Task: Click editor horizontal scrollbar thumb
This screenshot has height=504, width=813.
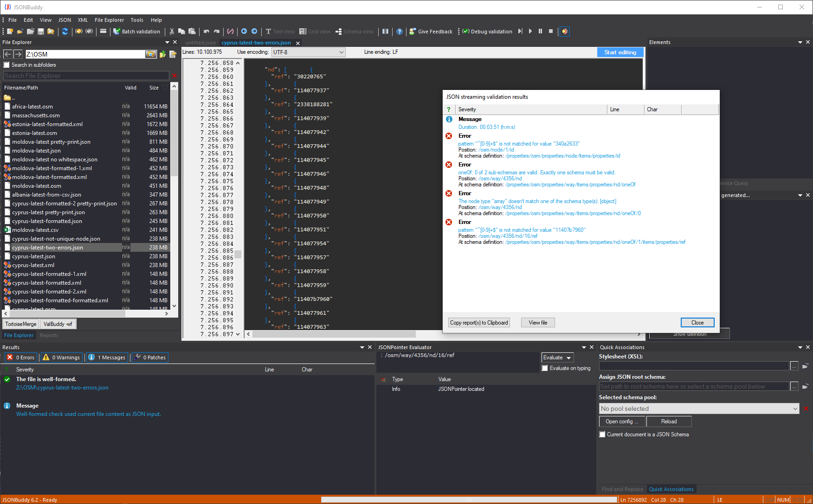Action: coord(334,334)
